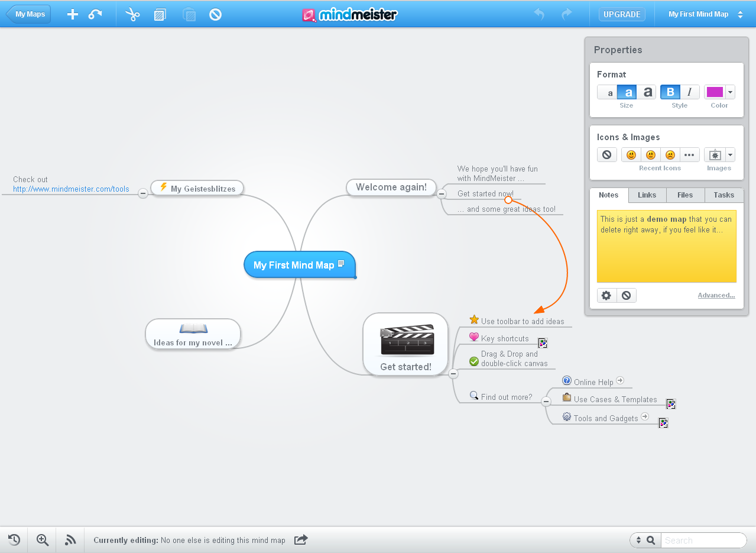
Task: Show more icons with ellipsis button
Action: (x=689, y=155)
